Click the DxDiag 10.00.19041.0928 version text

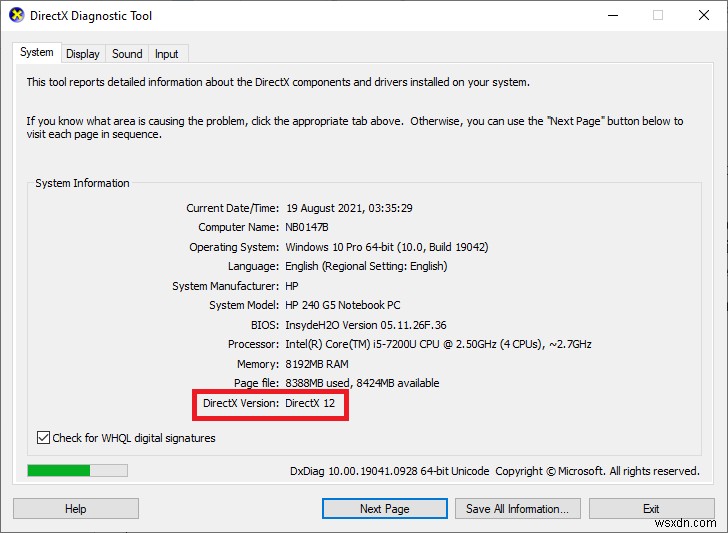click(390, 471)
